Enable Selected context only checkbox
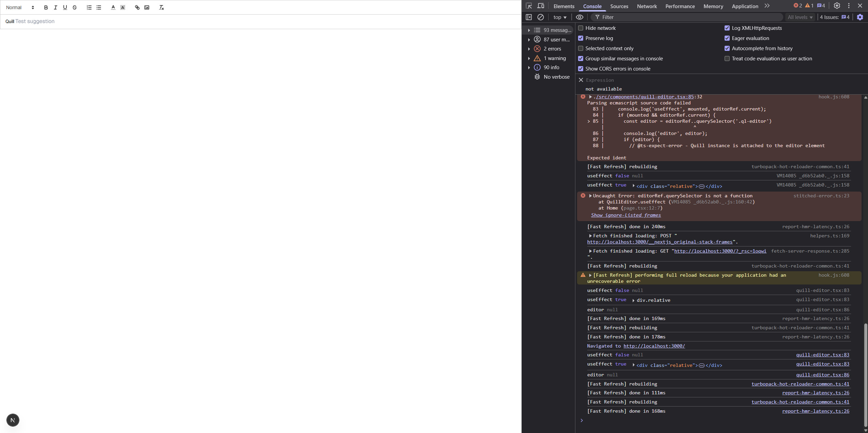The width and height of the screenshot is (868, 433). tap(581, 48)
